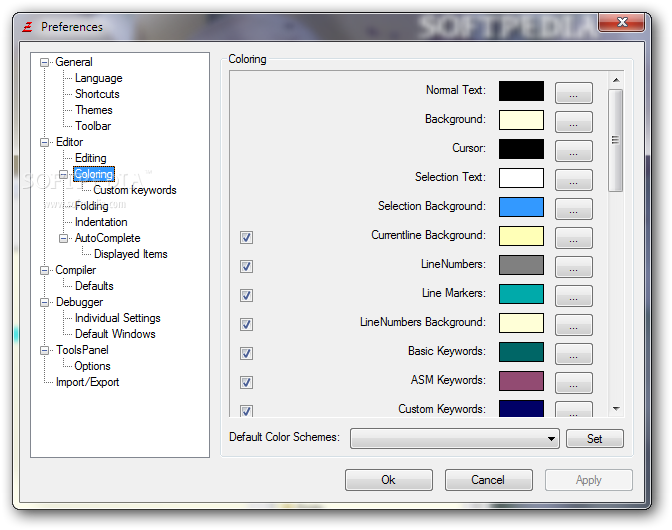The height and width of the screenshot is (530, 672).
Task: Select Import/Export in the tree
Action: pyautogui.click(x=87, y=382)
